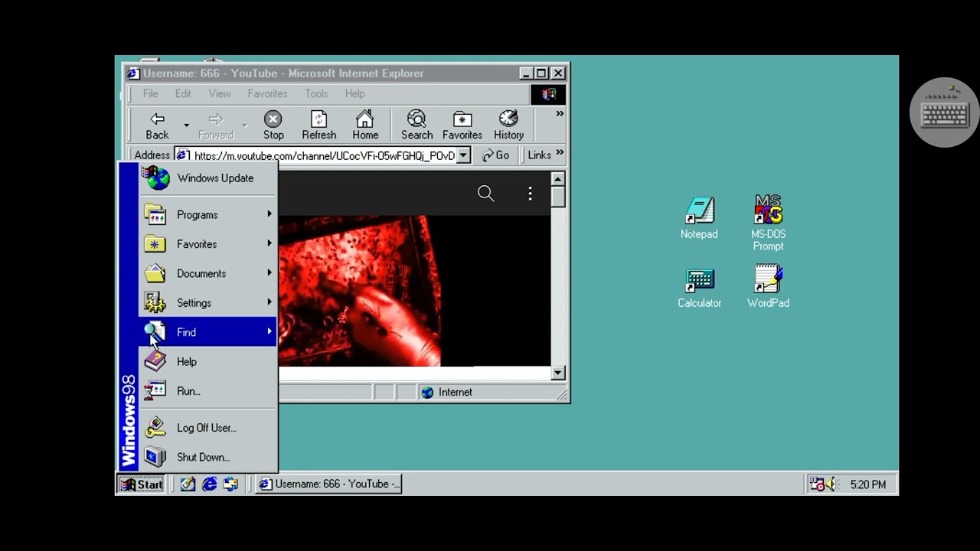Expand Documents submenu in Start menu
Viewport: 980px width, 551px height.
coord(207,273)
